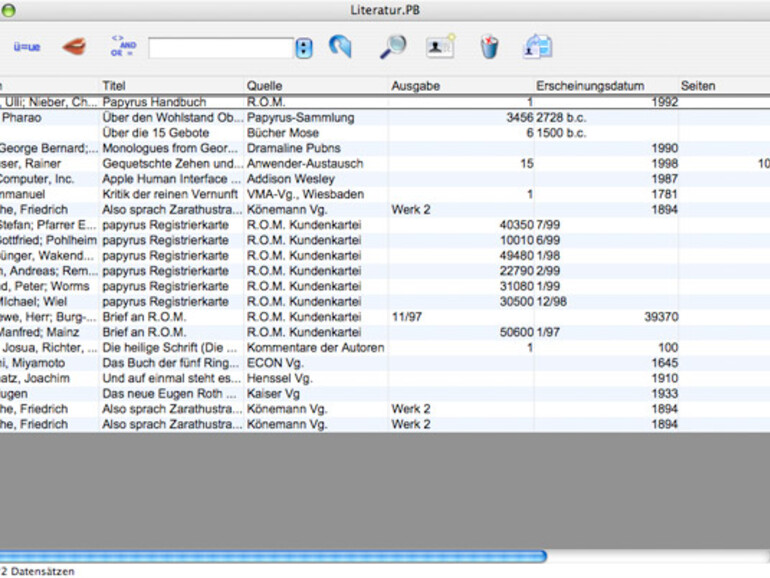Screen dimensions: 770x578
Task: Click the 22790 Ausgabe cell
Action: [516, 271]
